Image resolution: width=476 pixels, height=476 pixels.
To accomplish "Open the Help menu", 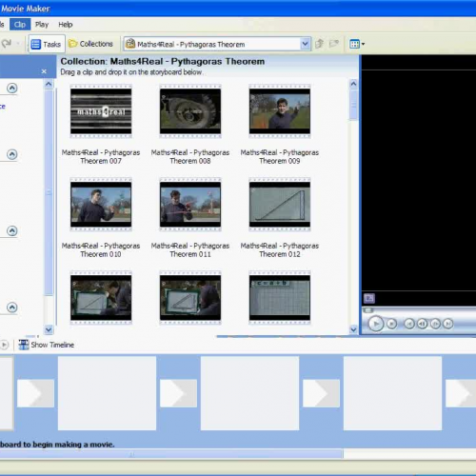I will 66,25.
